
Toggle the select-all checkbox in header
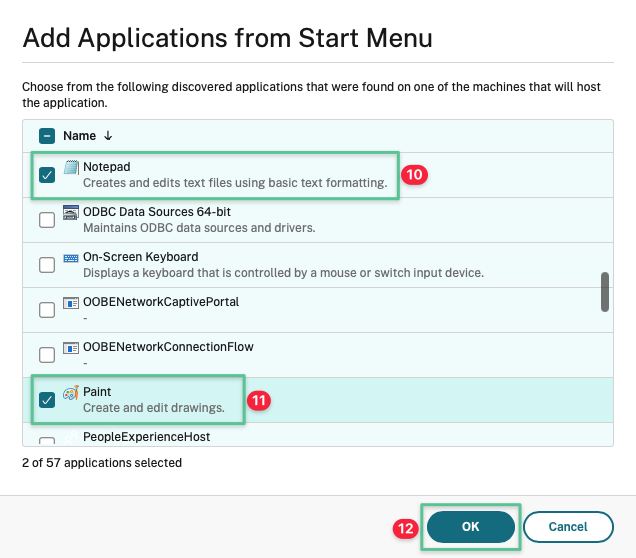[47, 136]
